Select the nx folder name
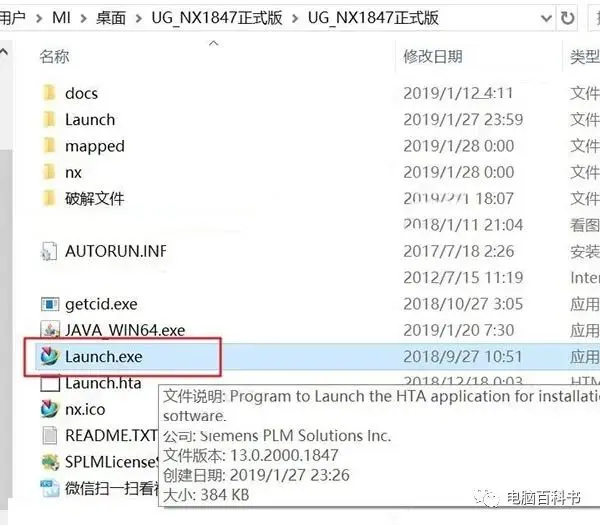The image size is (600, 525). [73, 173]
